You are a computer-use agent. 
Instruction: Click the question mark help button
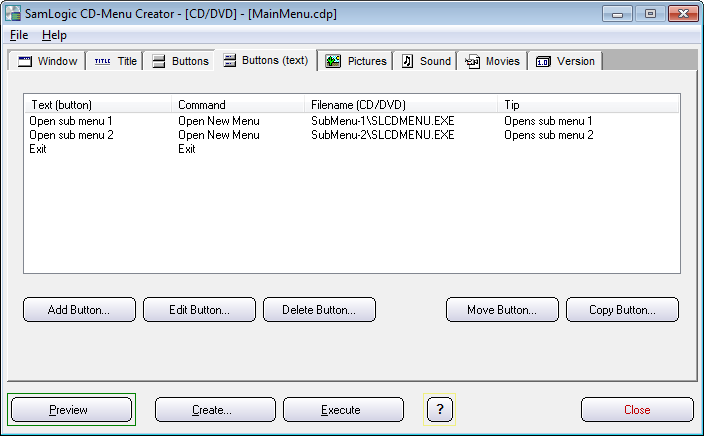440,410
